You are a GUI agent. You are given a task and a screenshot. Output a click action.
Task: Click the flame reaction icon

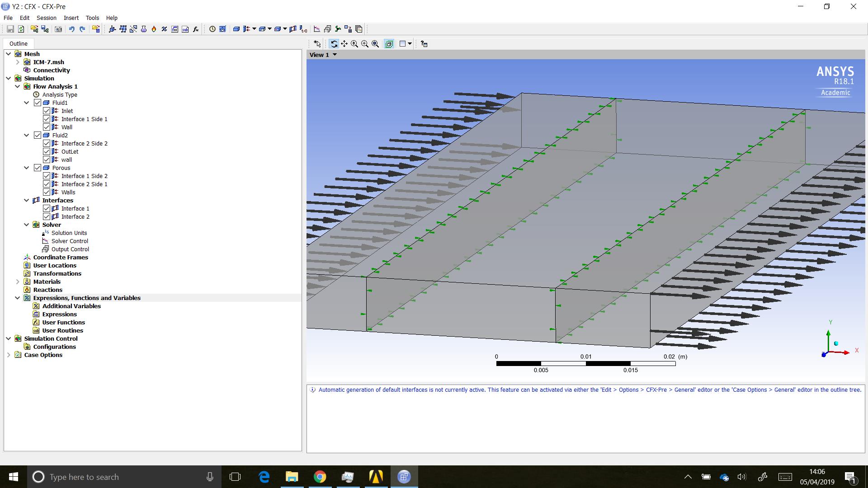154,29
